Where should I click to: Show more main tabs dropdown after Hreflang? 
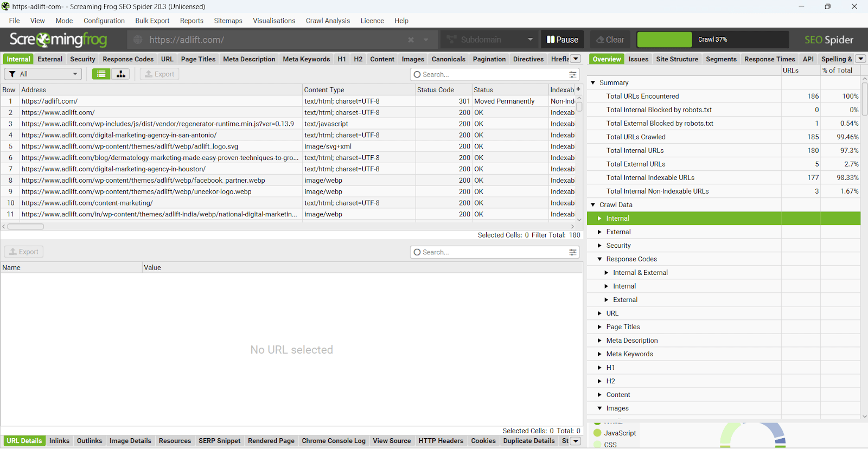[576, 59]
